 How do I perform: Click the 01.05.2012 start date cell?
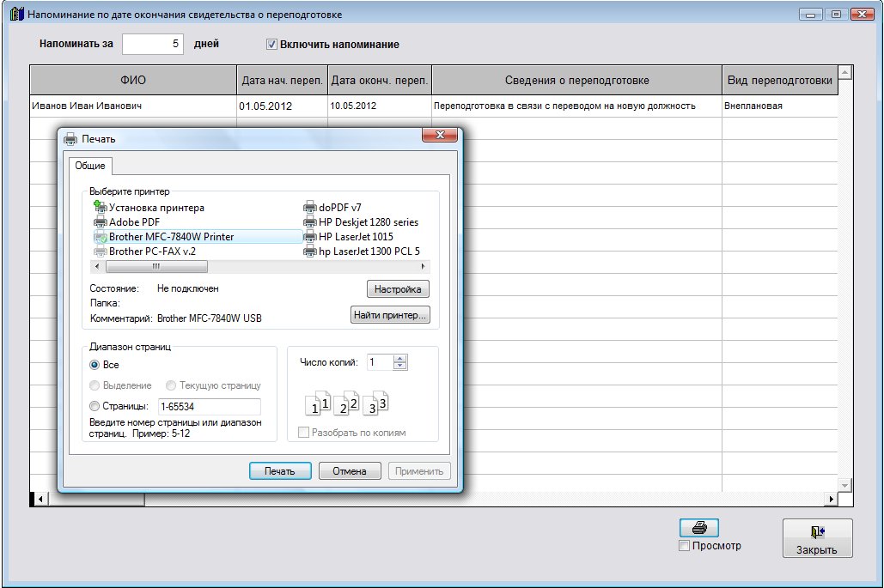click(x=282, y=106)
